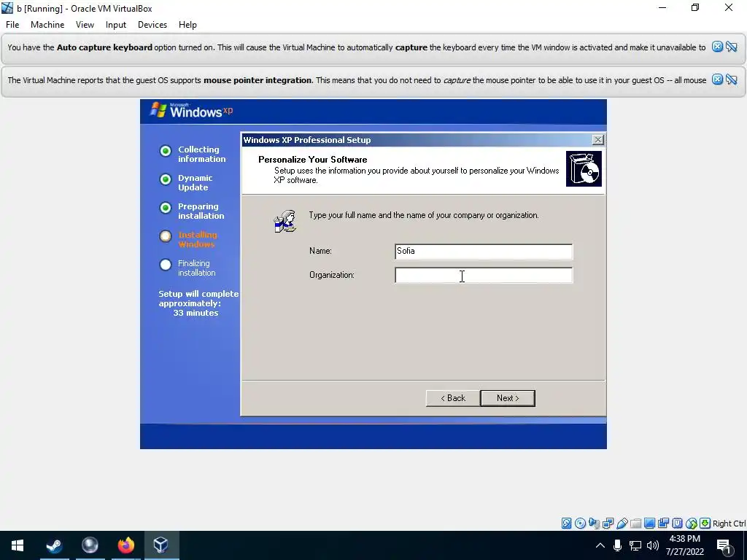Click the shared folders status icon

coord(636,524)
